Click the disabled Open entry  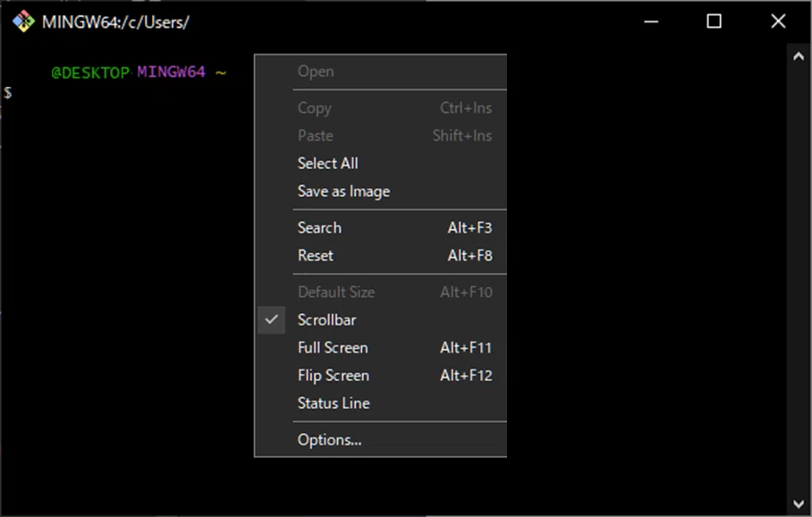pyautogui.click(x=381, y=72)
